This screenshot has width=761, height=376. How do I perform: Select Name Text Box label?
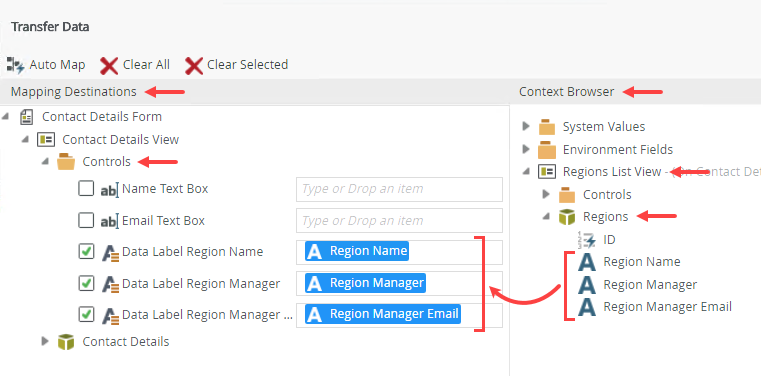[165, 189]
